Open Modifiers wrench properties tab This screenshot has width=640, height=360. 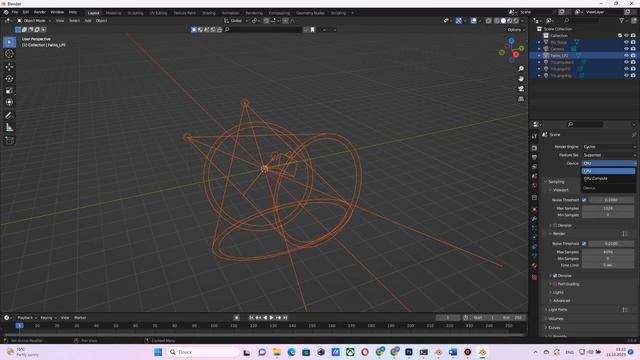tap(534, 219)
